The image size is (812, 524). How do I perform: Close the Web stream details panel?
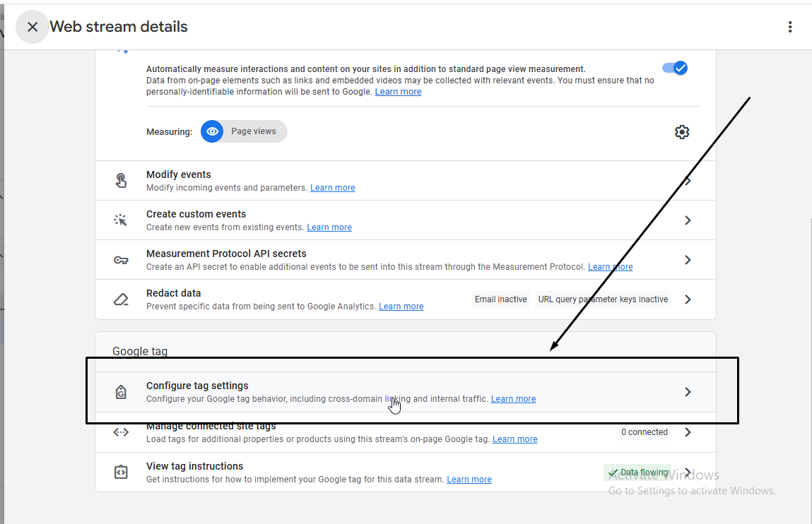32,27
